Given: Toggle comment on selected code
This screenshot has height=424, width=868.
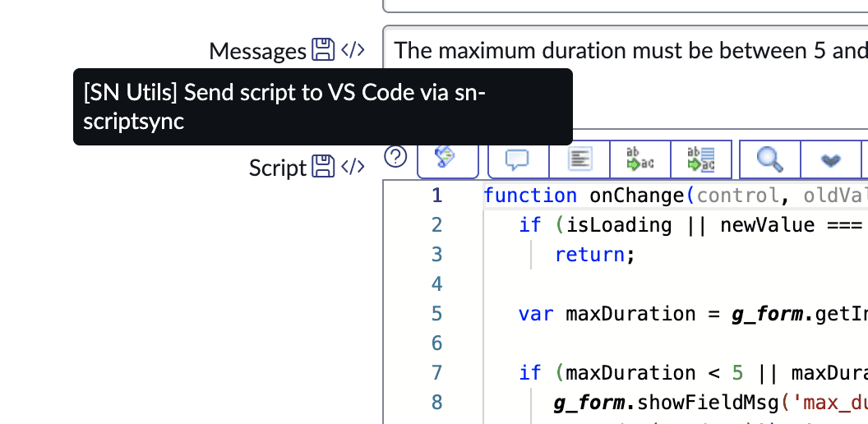Looking at the screenshot, I should pyautogui.click(x=518, y=159).
